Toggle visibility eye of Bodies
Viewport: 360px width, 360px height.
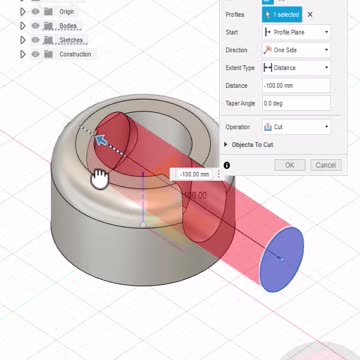(35, 26)
